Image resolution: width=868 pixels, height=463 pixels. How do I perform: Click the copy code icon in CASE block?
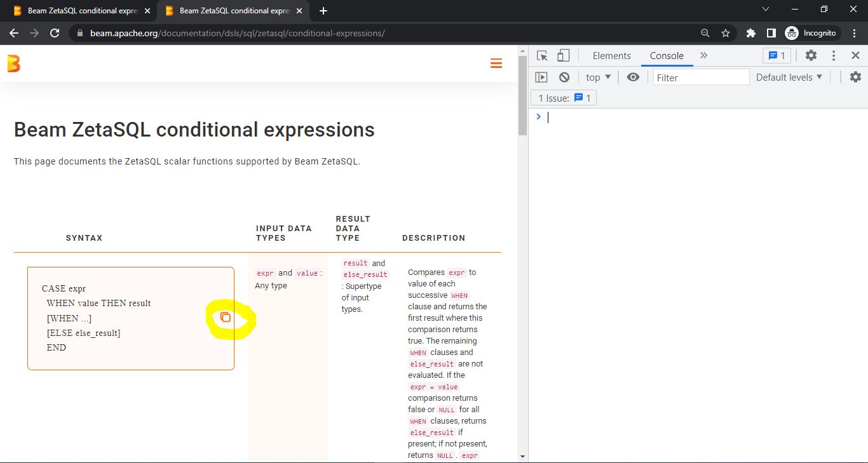225,318
